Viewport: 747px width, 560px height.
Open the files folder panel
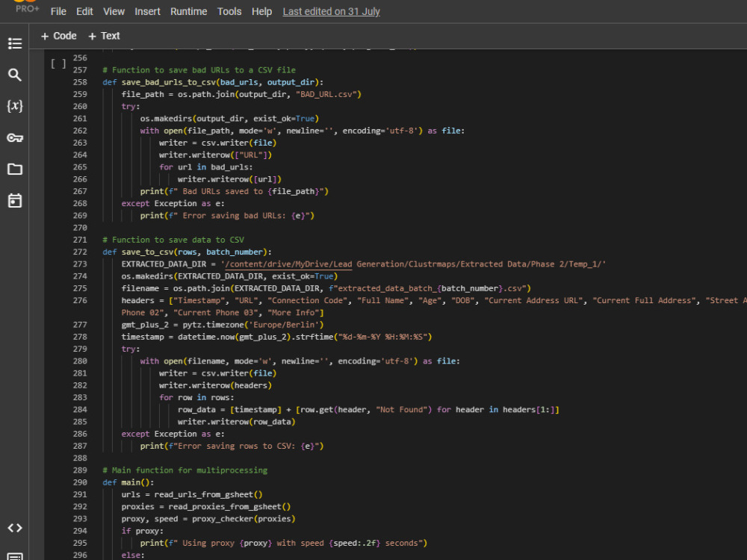click(15, 169)
